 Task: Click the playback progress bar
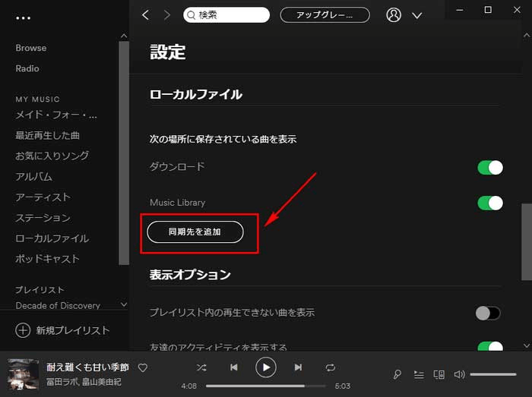point(266,386)
